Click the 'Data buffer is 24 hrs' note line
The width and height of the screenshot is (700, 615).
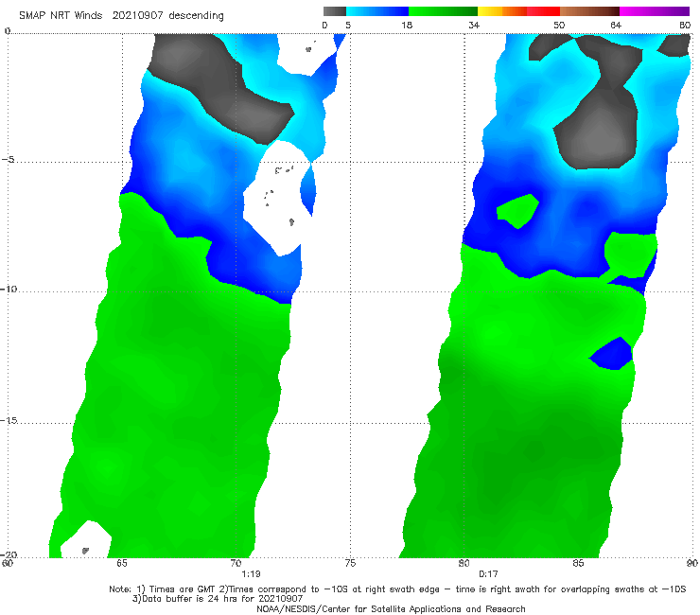(218, 599)
